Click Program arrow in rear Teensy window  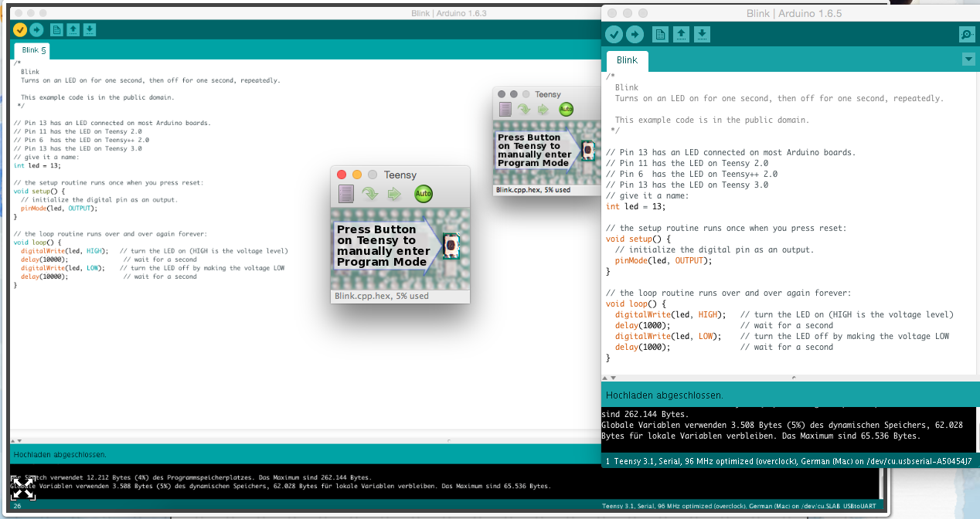(x=524, y=110)
